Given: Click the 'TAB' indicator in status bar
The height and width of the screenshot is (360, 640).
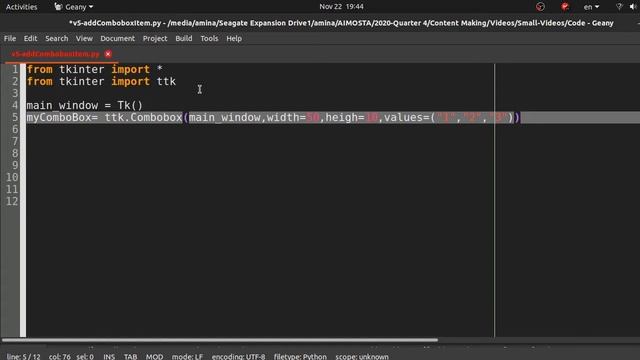Looking at the screenshot, I should click(131, 356).
